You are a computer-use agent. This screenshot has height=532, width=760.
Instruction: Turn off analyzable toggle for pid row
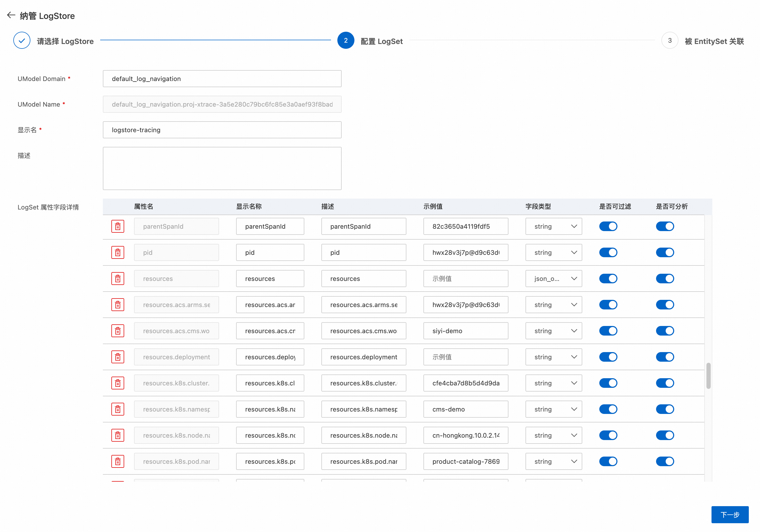(665, 253)
